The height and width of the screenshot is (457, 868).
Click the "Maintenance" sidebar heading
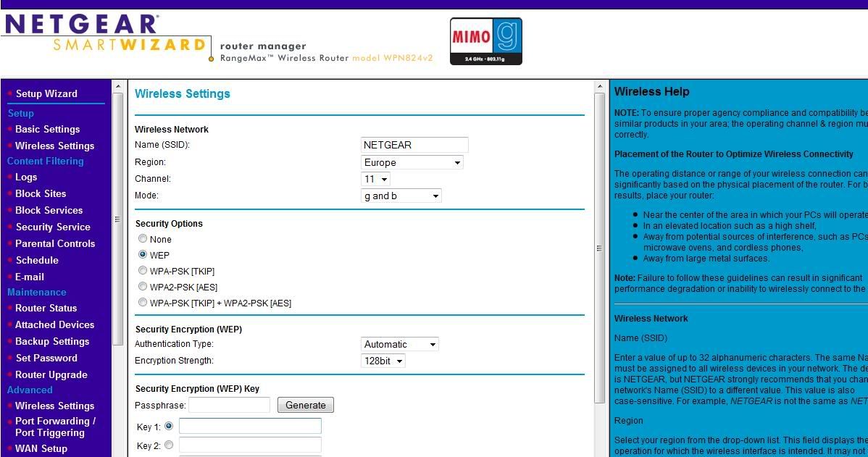[x=36, y=292]
